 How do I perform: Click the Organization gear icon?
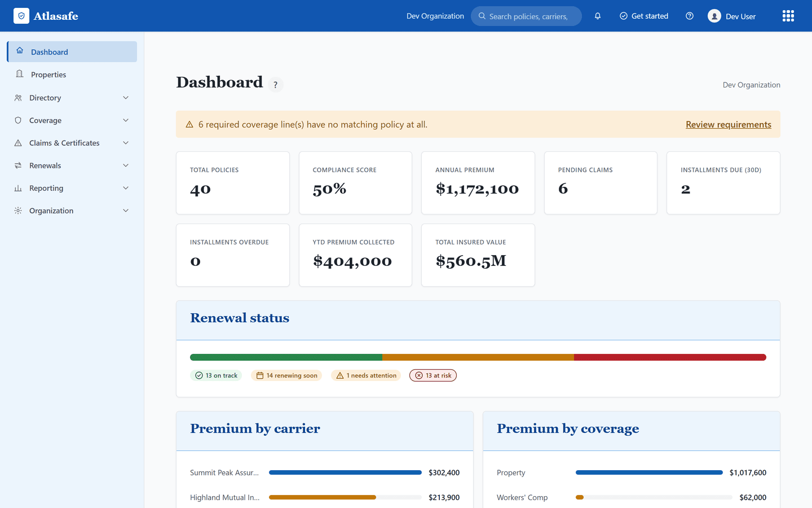point(18,211)
